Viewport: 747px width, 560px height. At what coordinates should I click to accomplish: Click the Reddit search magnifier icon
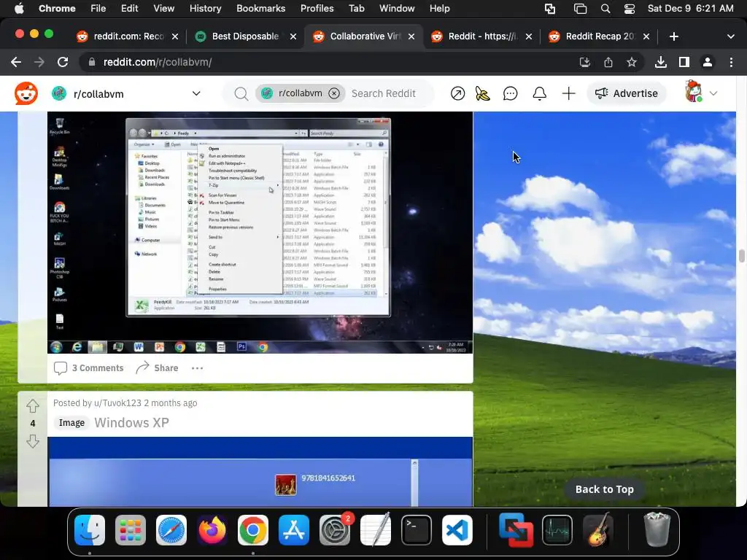click(241, 94)
